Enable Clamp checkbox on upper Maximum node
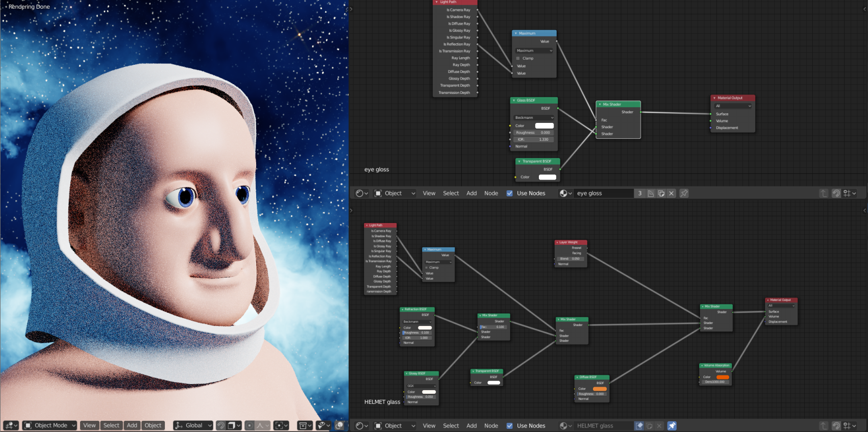The image size is (868, 432). (518, 58)
